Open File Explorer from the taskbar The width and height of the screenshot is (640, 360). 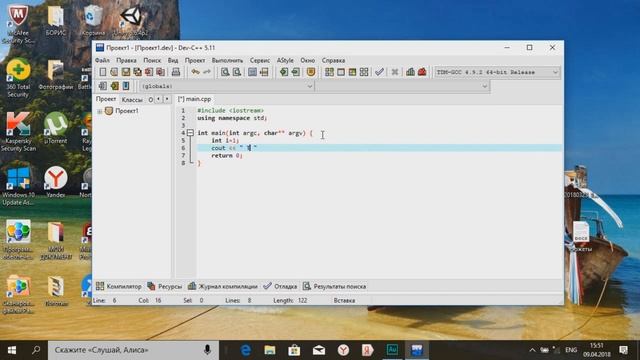tap(270, 350)
